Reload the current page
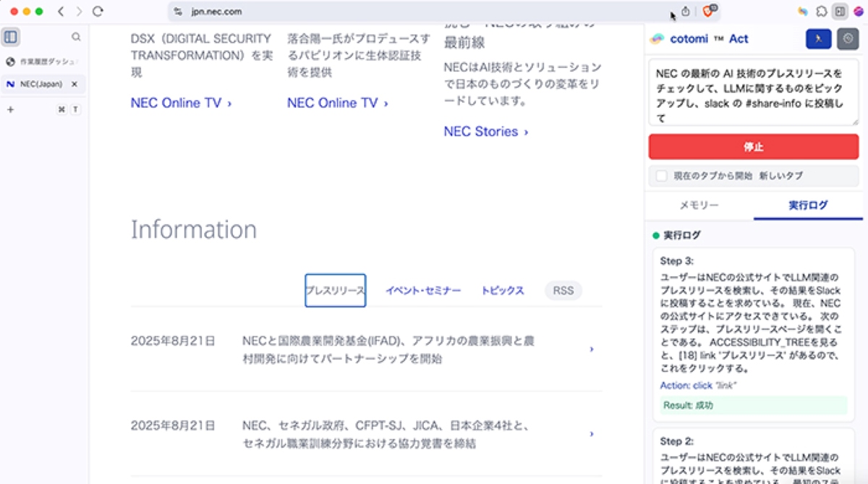 point(98,12)
